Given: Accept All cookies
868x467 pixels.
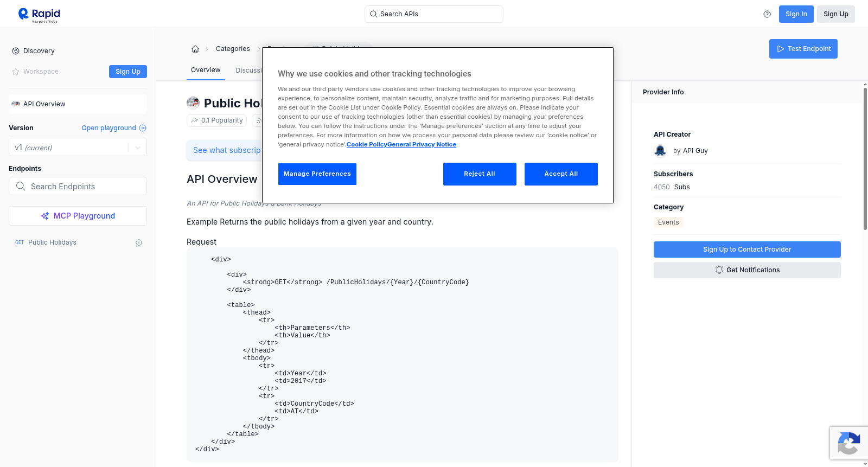Looking at the screenshot, I should pyautogui.click(x=561, y=174).
